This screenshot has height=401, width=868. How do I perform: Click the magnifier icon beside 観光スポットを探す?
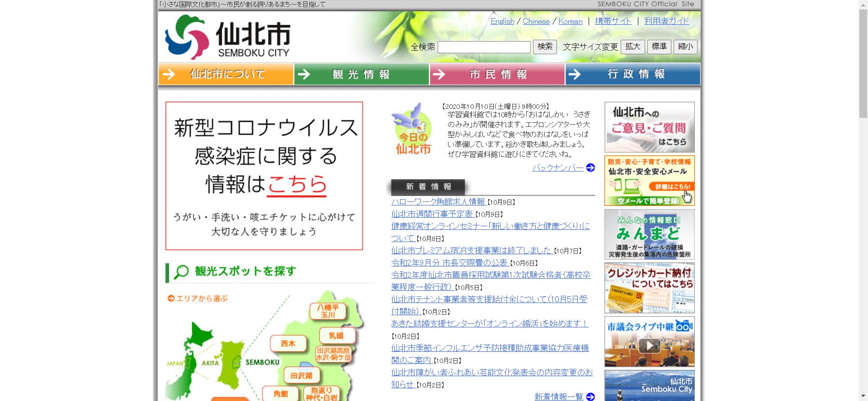click(181, 271)
